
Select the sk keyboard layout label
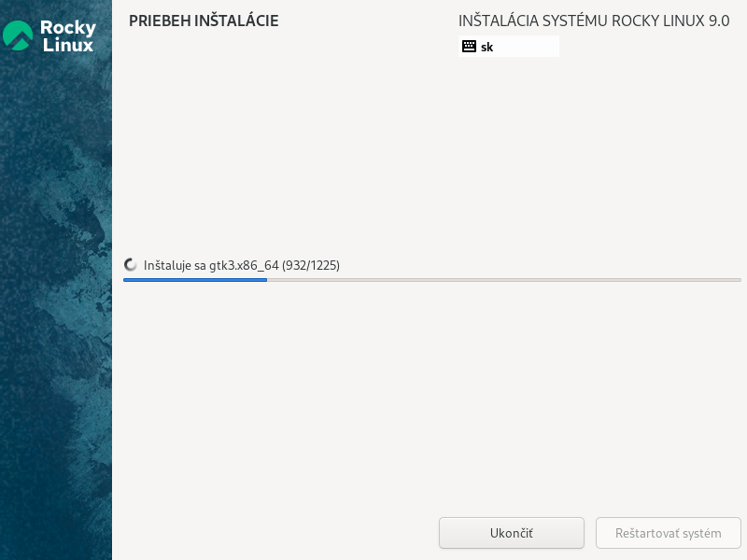[x=486, y=47]
